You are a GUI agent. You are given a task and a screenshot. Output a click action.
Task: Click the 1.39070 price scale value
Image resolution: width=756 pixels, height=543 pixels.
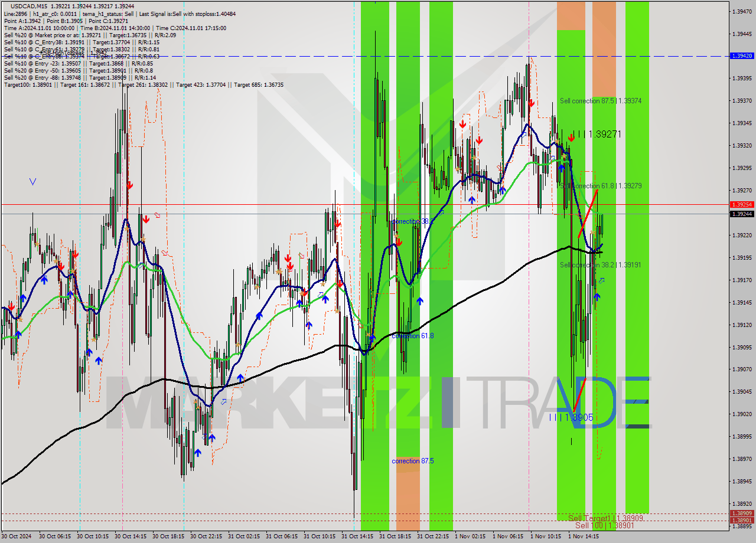click(x=742, y=369)
